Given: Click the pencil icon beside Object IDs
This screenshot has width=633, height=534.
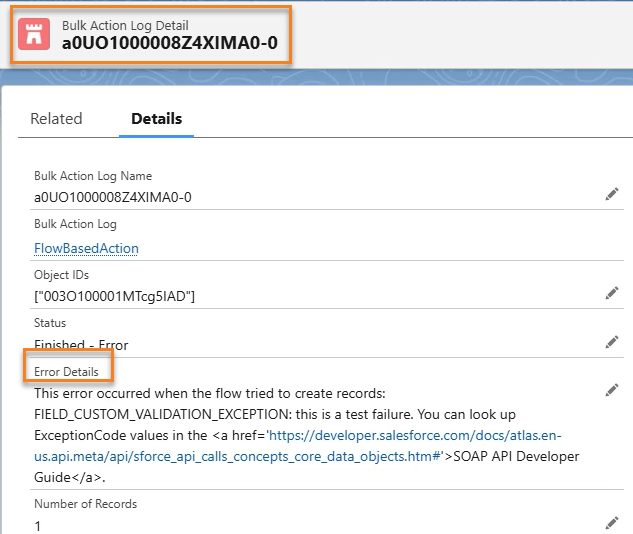Looking at the screenshot, I should [612, 293].
